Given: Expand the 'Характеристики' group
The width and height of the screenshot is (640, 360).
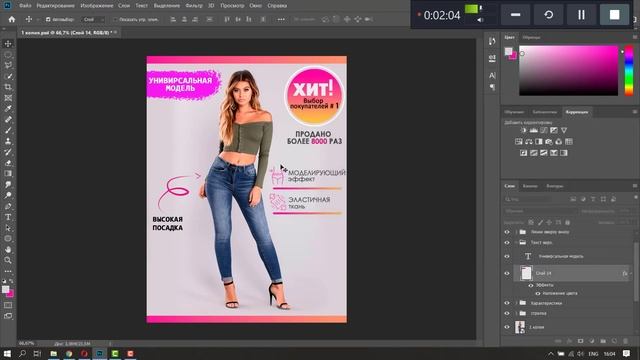Looking at the screenshot, I should 516,303.
